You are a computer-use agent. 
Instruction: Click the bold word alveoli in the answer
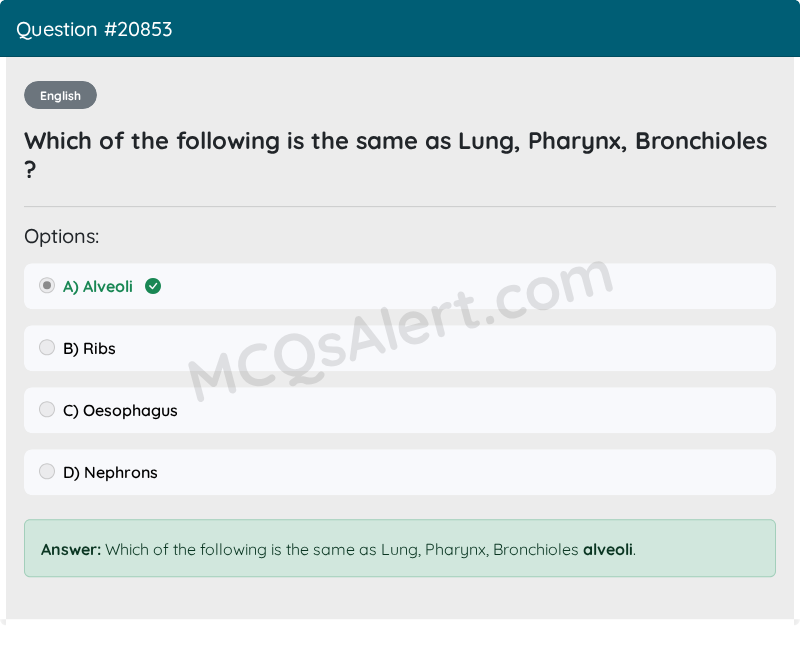608,549
